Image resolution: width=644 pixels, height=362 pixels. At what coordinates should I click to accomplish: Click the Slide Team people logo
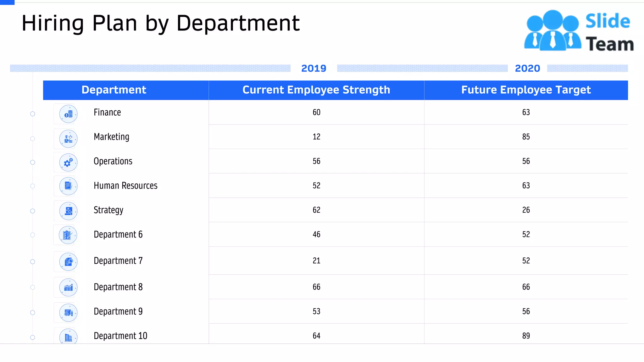coord(552,30)
